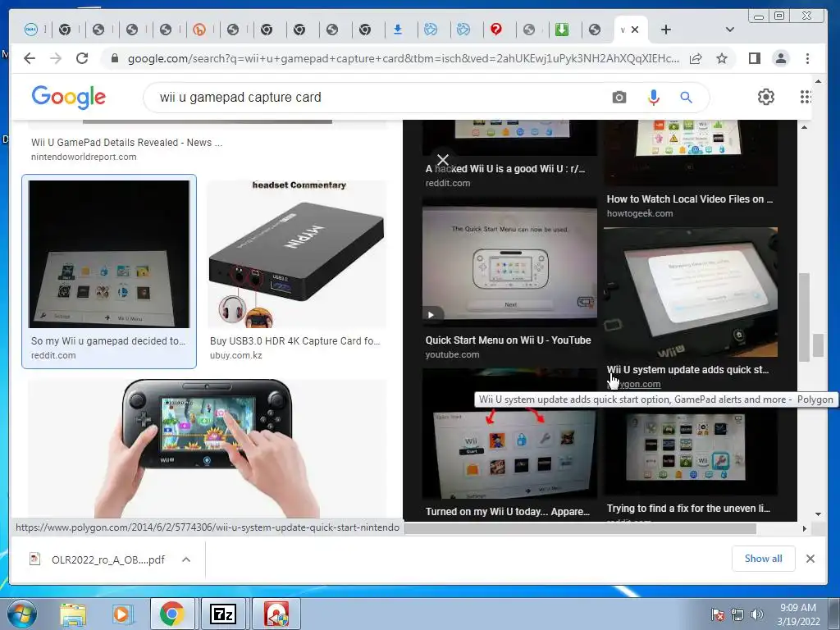Select the tab with the red question mark
840x630 pixels.
pos(496,30)
